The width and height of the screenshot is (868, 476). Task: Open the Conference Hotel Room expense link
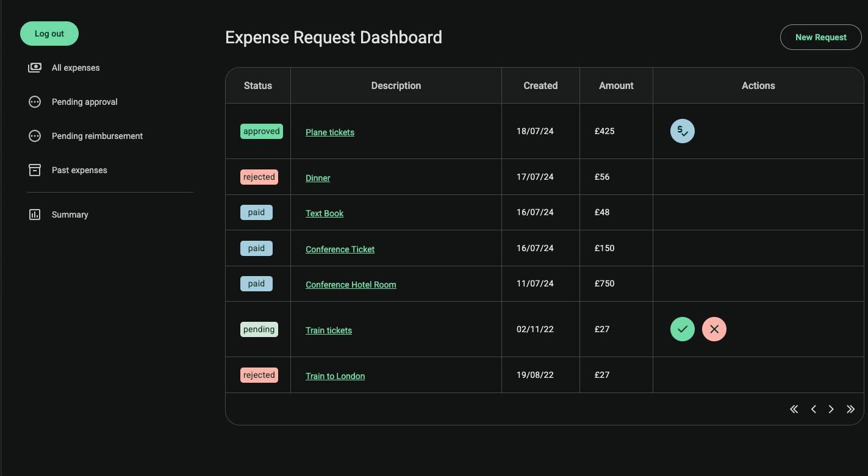click(351, 285)
